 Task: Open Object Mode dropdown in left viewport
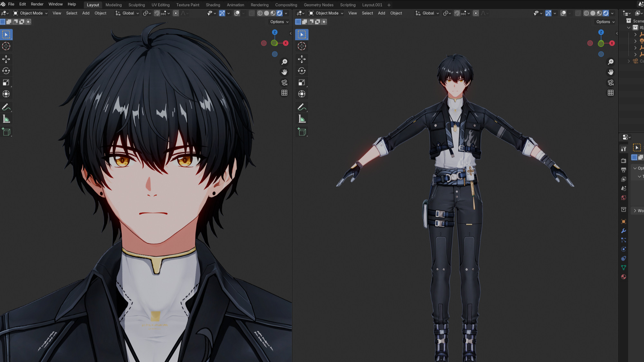pyautogui.click(x=31, y=13)
